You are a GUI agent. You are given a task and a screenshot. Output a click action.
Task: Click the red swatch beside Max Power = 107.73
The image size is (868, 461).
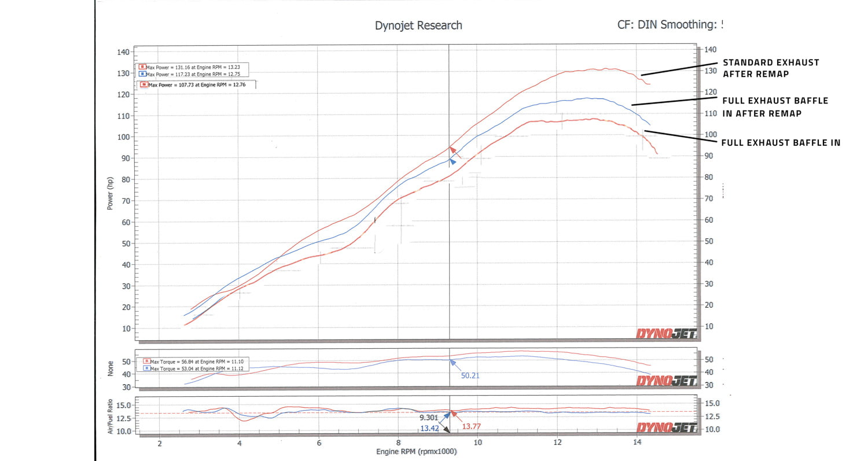144,84
